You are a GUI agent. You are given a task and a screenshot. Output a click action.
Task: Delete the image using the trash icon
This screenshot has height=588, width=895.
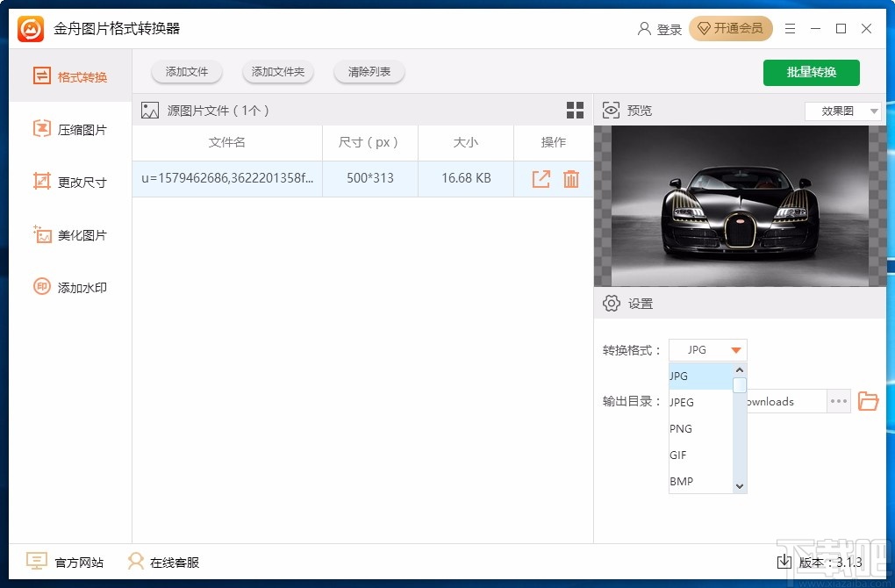tap(571, 178)
